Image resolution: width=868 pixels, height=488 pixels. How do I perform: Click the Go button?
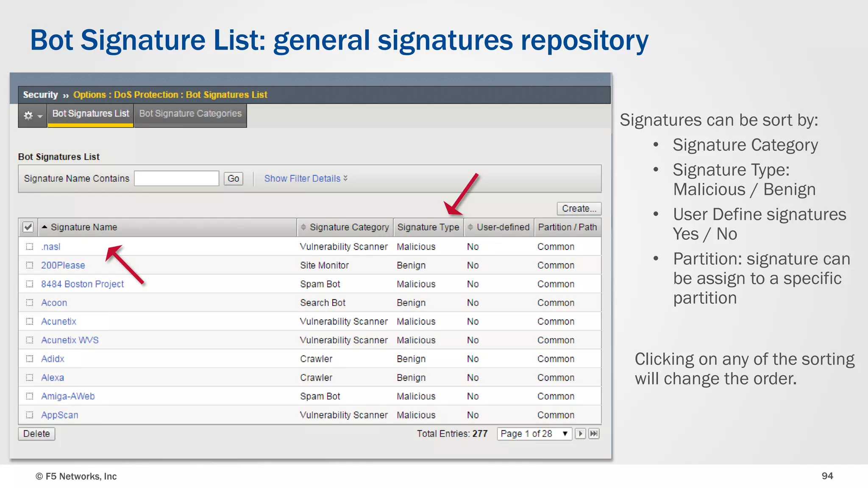[x=234, y=178]
